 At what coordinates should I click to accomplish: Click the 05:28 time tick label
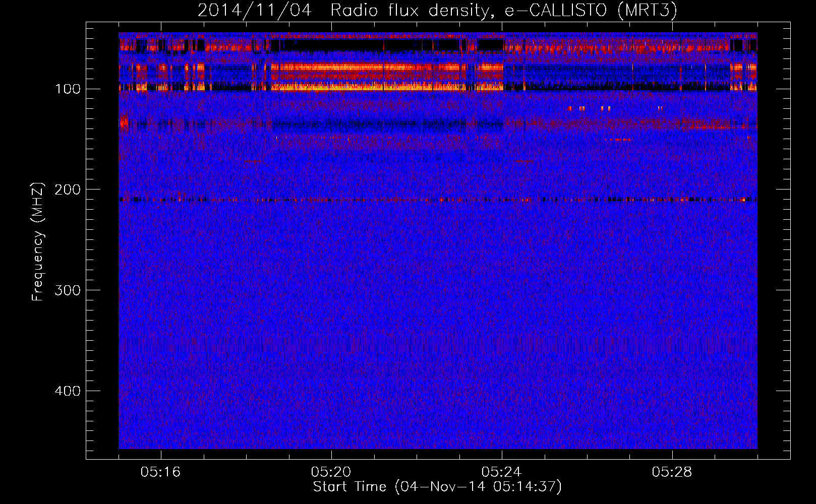(x=672, y=472)
